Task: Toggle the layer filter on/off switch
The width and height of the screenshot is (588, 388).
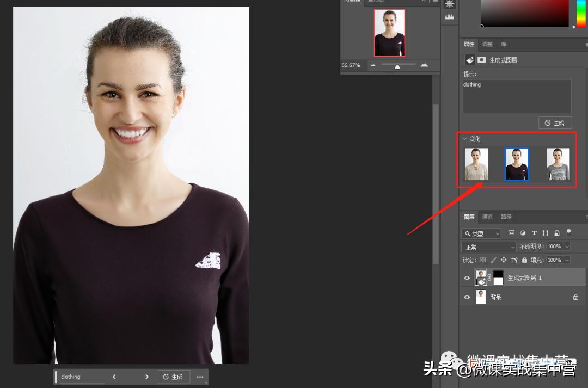Action: [568, 232]
